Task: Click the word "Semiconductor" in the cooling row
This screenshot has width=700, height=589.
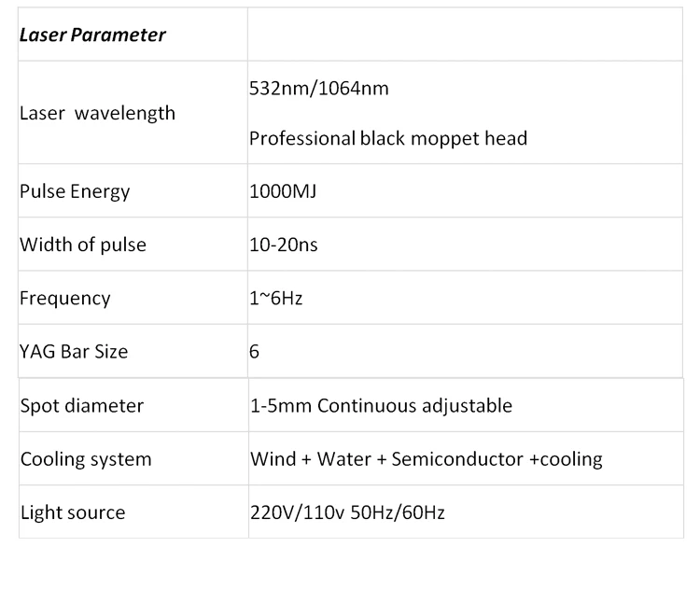Action: [x=453, y=459]
